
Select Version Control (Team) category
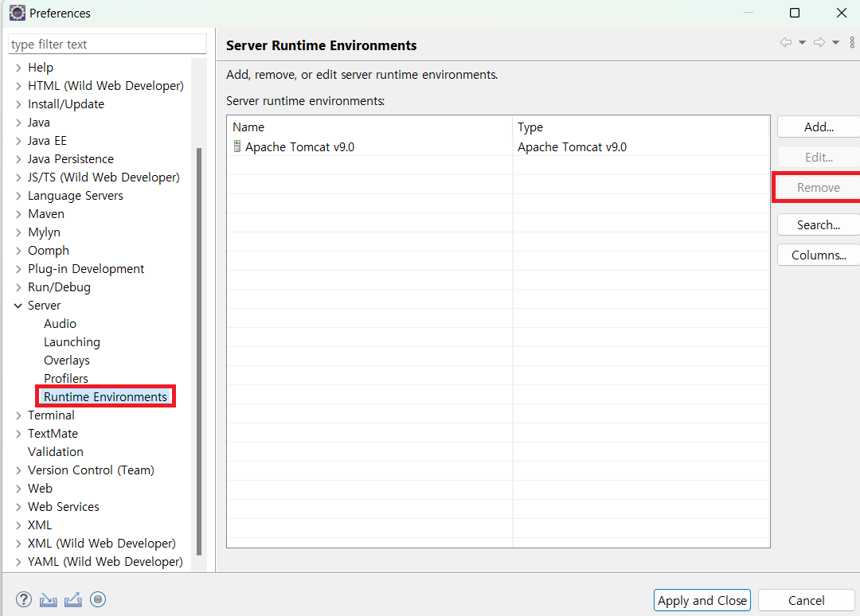click(x=91, y=470)
